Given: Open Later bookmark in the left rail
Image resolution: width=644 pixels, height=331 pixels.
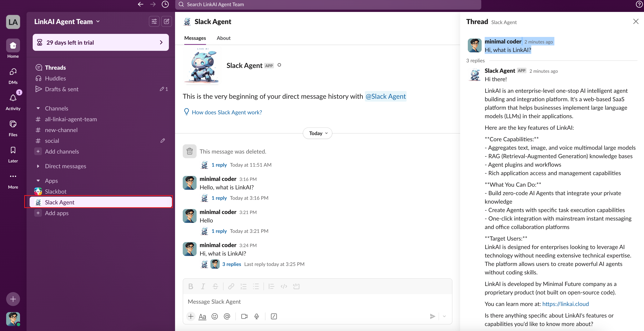Looking at the screenshot, I should point(13,155).
